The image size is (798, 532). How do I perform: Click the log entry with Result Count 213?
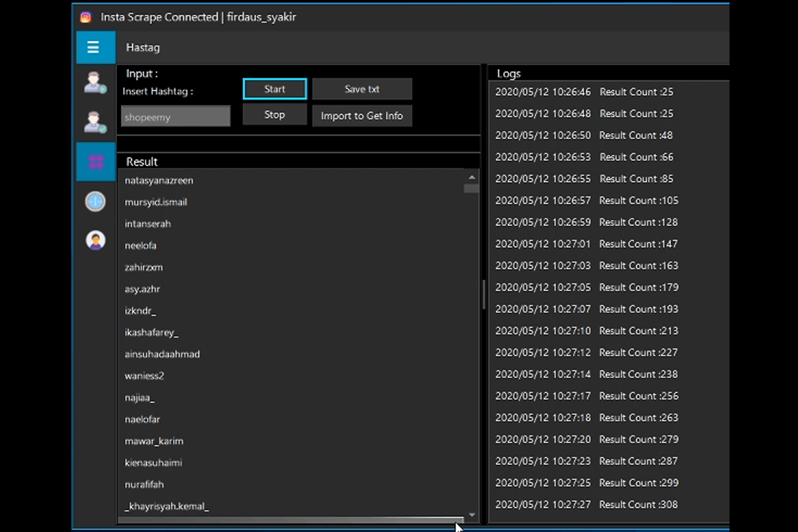587,331
